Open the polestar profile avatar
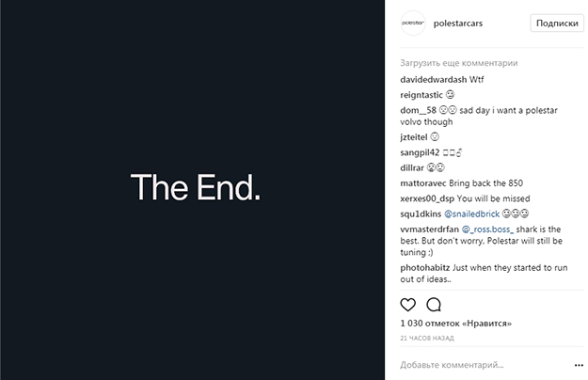588x380 pixels. (x=413, y=23)
